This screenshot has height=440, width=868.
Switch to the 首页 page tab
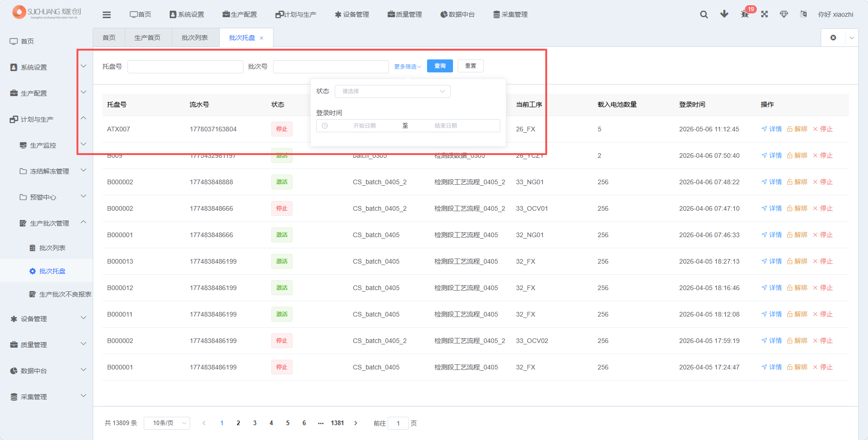pyautogui.click(x=109, y=38)
